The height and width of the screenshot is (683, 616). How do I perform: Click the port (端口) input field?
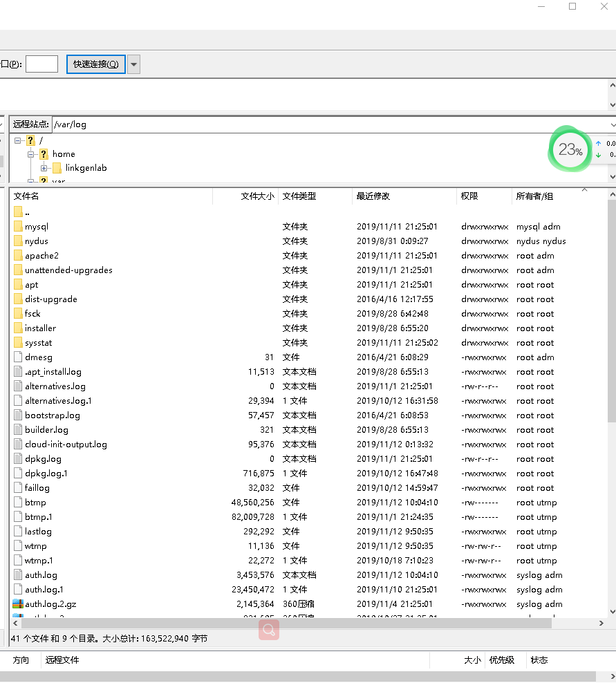point(41,64)
